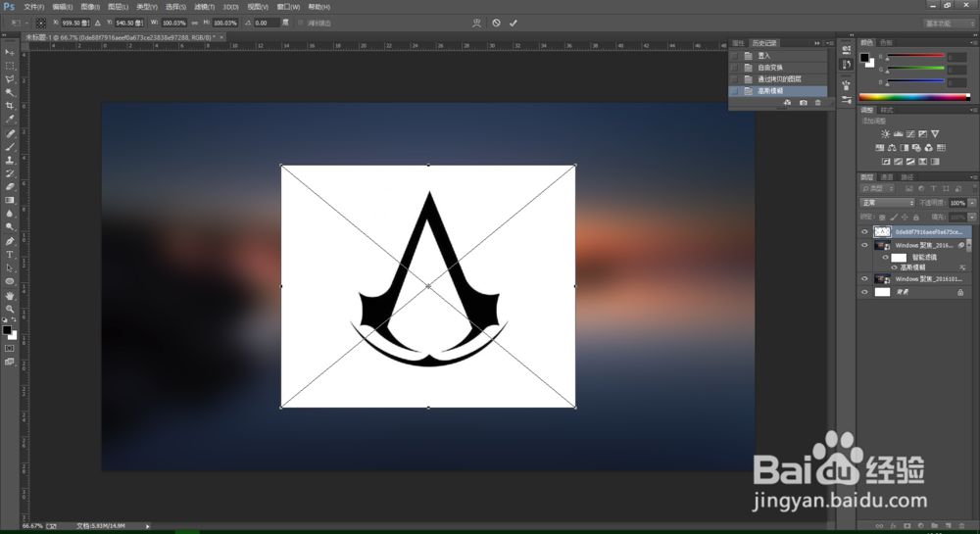
Task: Select the Type tool
Action: (x=10, y=255)
